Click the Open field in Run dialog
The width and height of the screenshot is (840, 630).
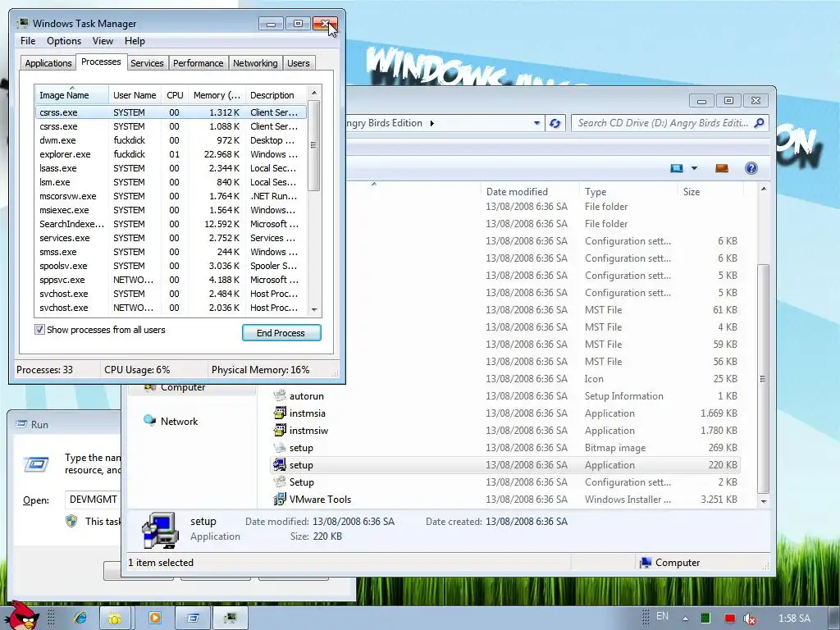[x=92, y=500]
